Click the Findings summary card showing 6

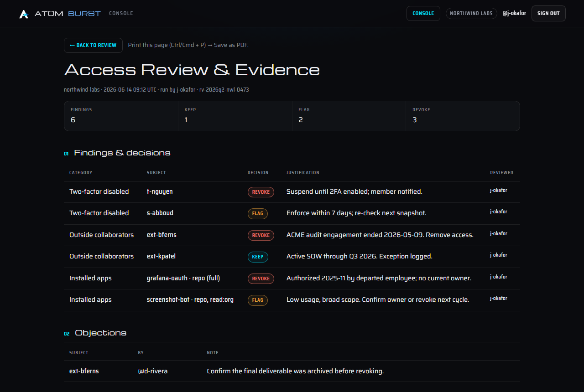(121, 116)
